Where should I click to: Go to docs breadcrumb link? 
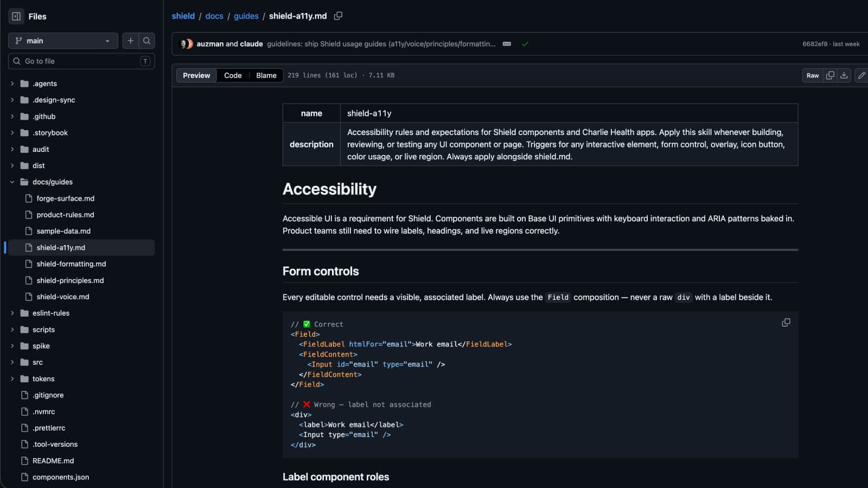click(x=214, y=16)
